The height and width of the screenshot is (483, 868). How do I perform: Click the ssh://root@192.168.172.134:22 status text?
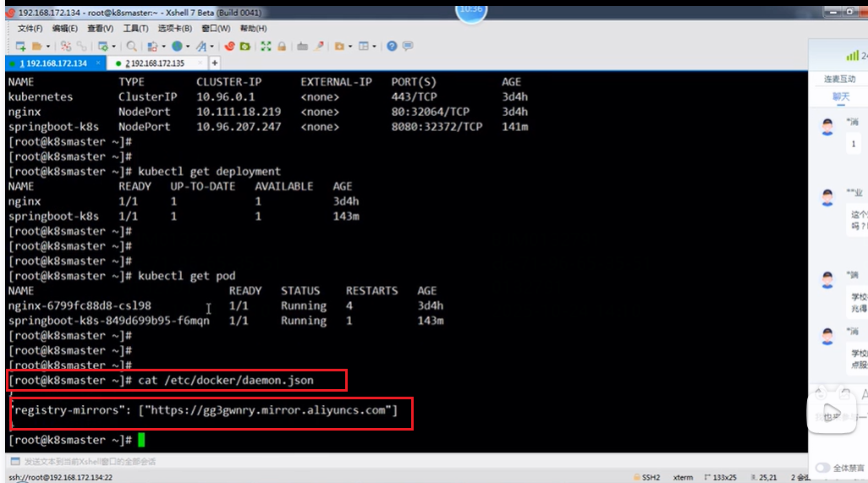60,477
